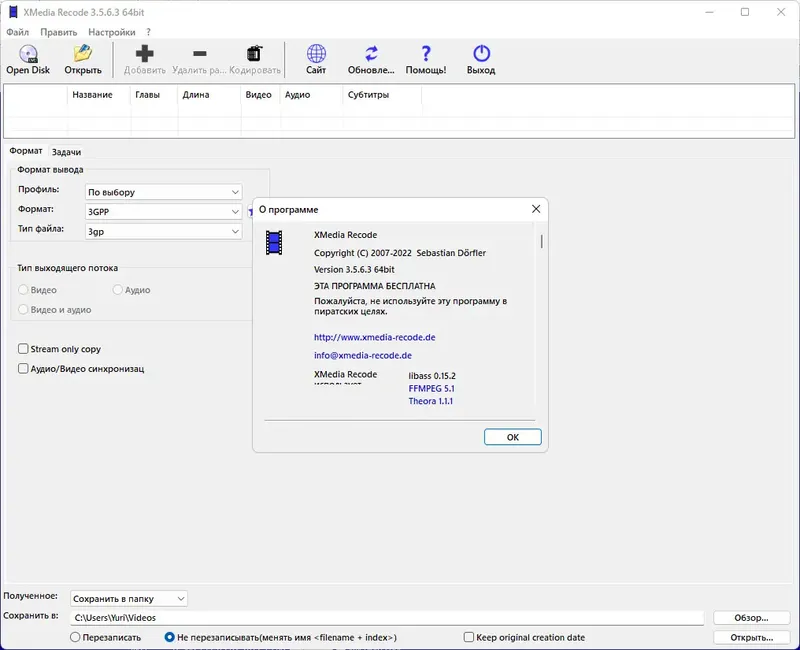Click the Open Disk toolbar icon
Screen dimensions: 800x650
click(28, 54)
